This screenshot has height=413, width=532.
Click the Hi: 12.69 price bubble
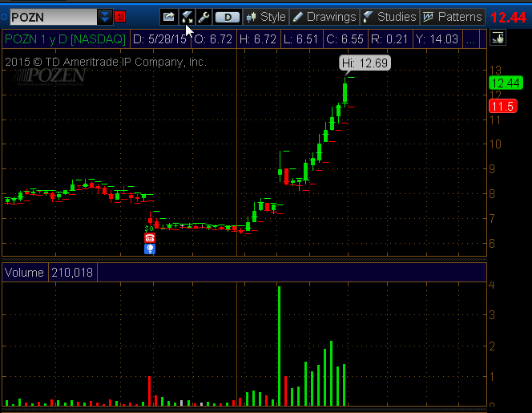point(365,63)
